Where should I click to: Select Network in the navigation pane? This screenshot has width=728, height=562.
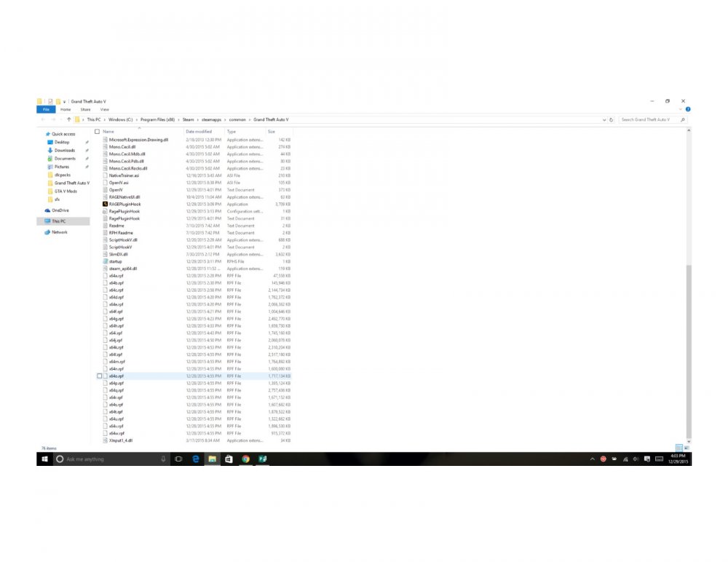(x=60, y=232)
